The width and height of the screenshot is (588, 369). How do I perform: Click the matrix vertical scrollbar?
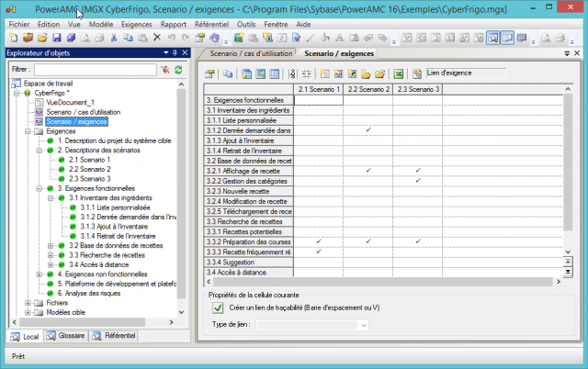pos(568,162)
